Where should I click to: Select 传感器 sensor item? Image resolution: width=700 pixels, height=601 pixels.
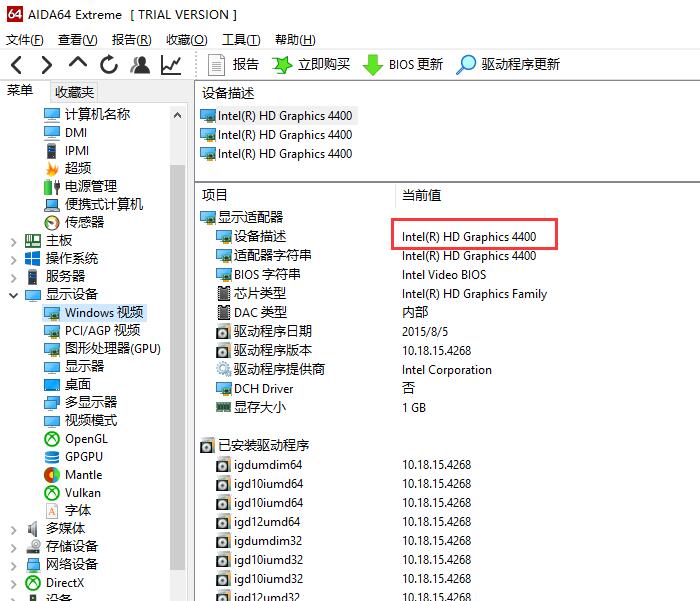(x=74, y=222)
